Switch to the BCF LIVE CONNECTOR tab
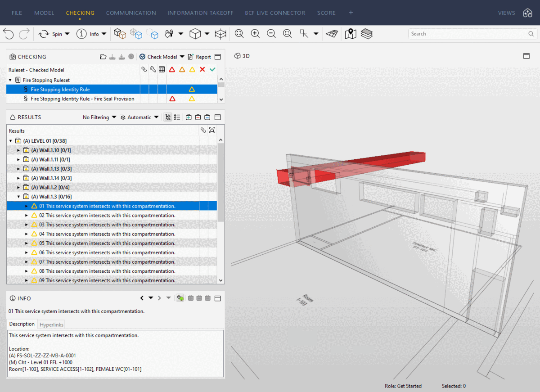This screenshot has width=540, height=392. 275,13
